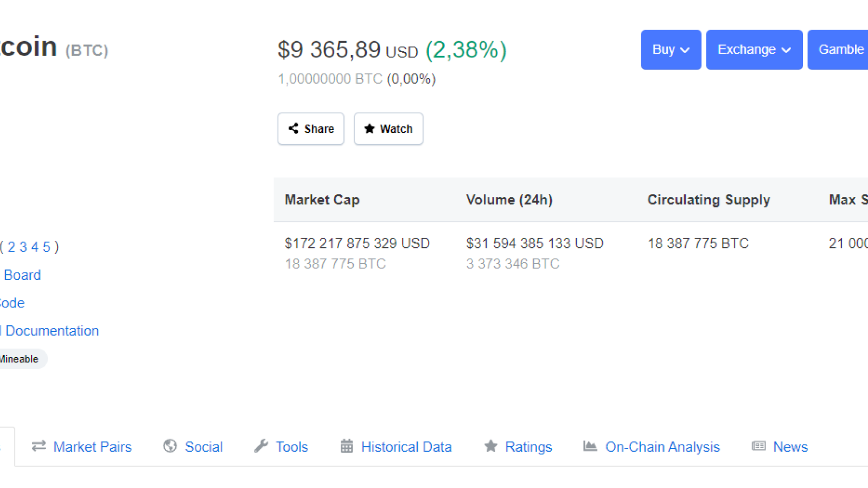Click the newspaper icon beside News

(x=758, y=446)
